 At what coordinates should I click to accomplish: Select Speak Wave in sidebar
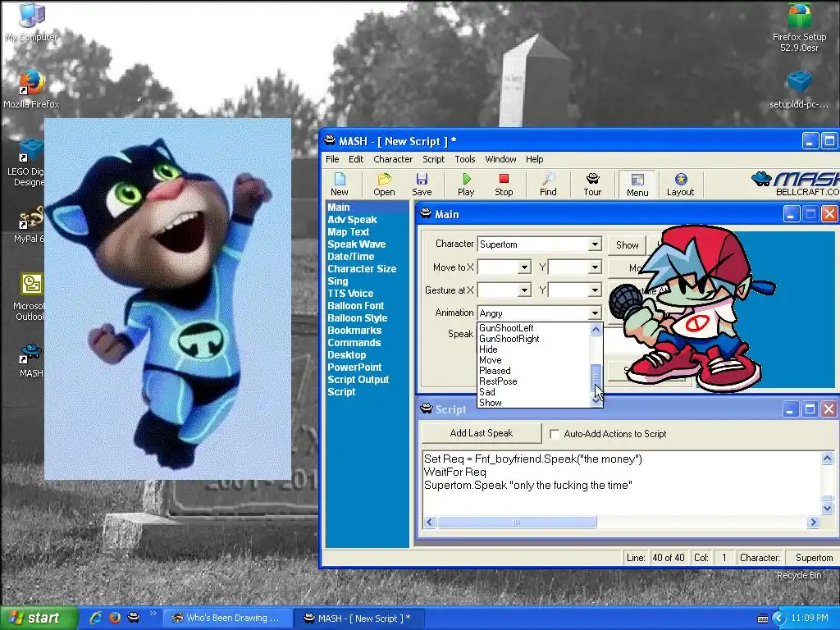[357, 244]
